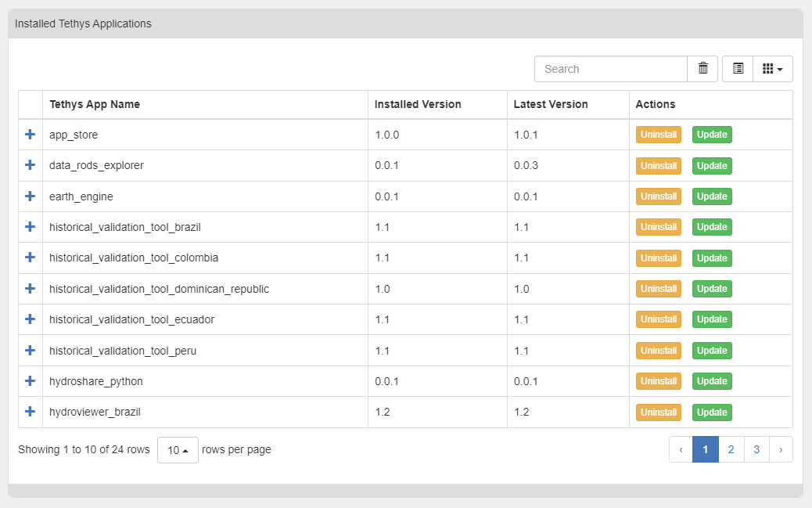Expand details for data_rods_explorer row
The height and width of the screenshot is (508, 812).
pos(30,165)
